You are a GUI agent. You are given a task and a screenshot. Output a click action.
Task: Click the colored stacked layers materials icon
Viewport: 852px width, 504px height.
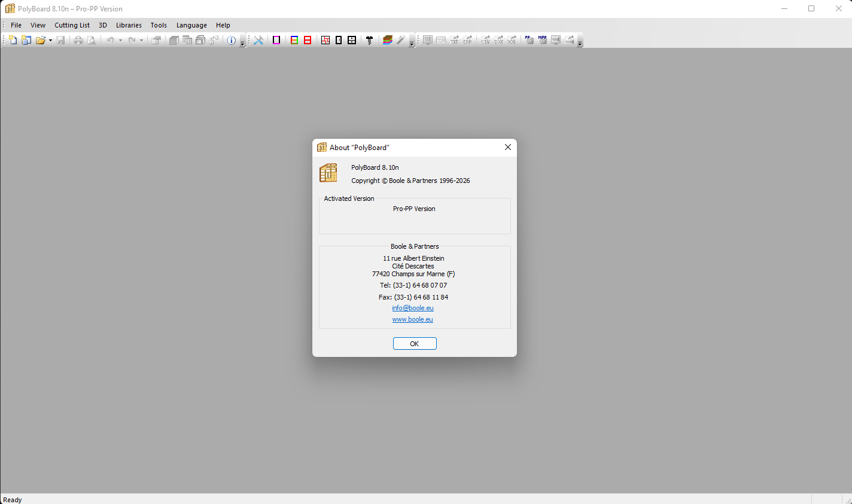(388, 40)
